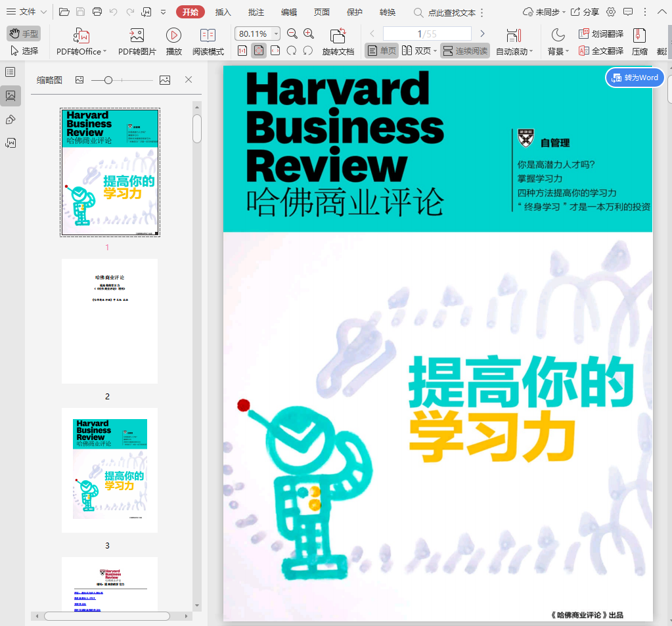Open the thumbnail panel icon in left sidebar

tap(11, 95)
